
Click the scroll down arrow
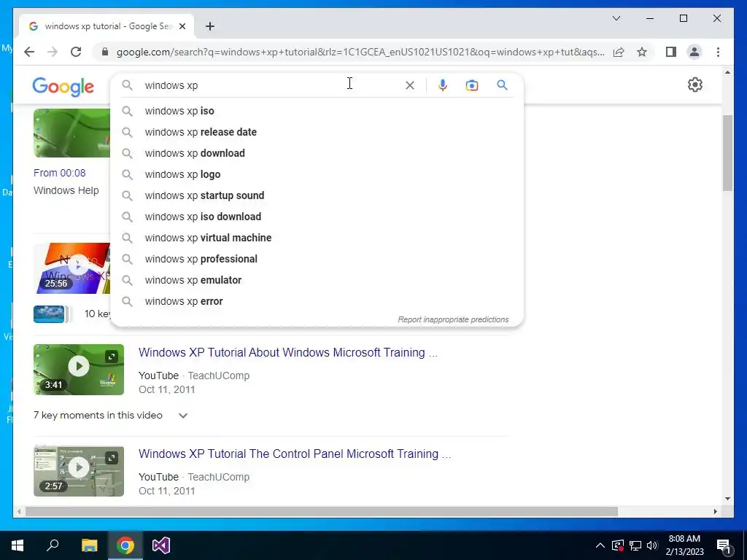727,499
